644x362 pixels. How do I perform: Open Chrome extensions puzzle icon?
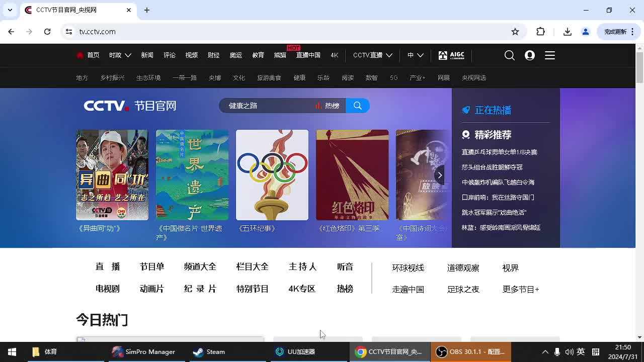tap(541, 32)
